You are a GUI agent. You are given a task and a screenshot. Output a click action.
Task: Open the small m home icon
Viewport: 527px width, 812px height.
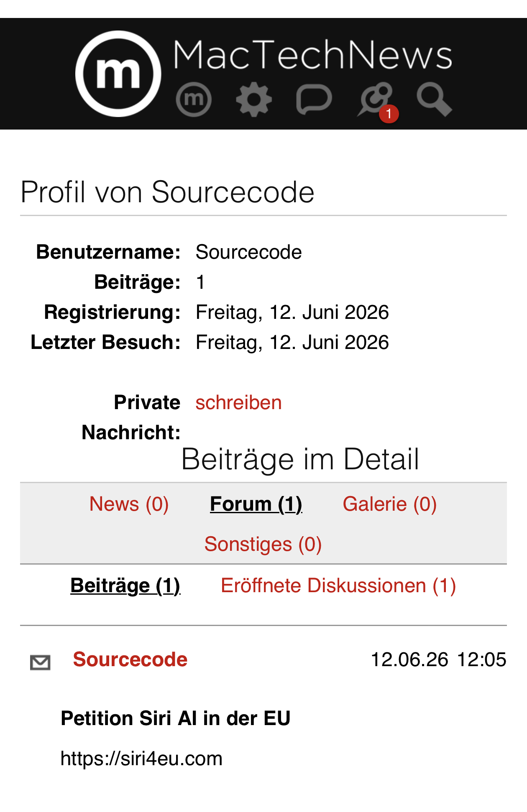194,99
